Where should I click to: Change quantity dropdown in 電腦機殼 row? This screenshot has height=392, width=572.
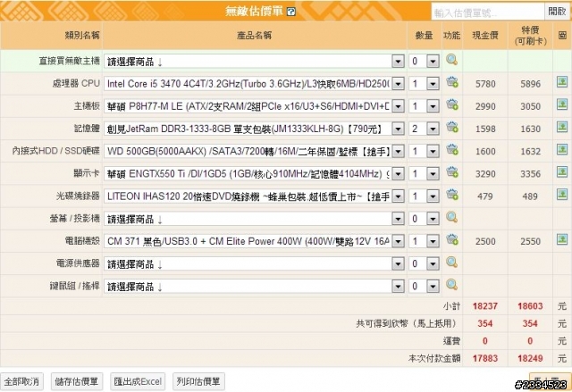tap(424, 241)
